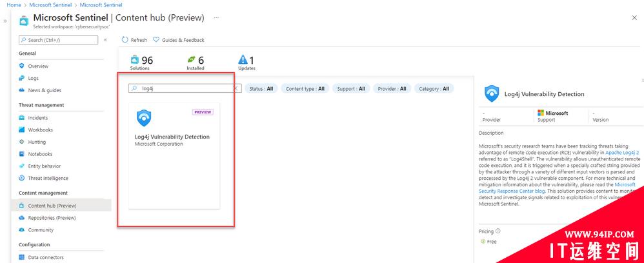Click the Refresh button label
644x263 pixels.
(139, 40)
